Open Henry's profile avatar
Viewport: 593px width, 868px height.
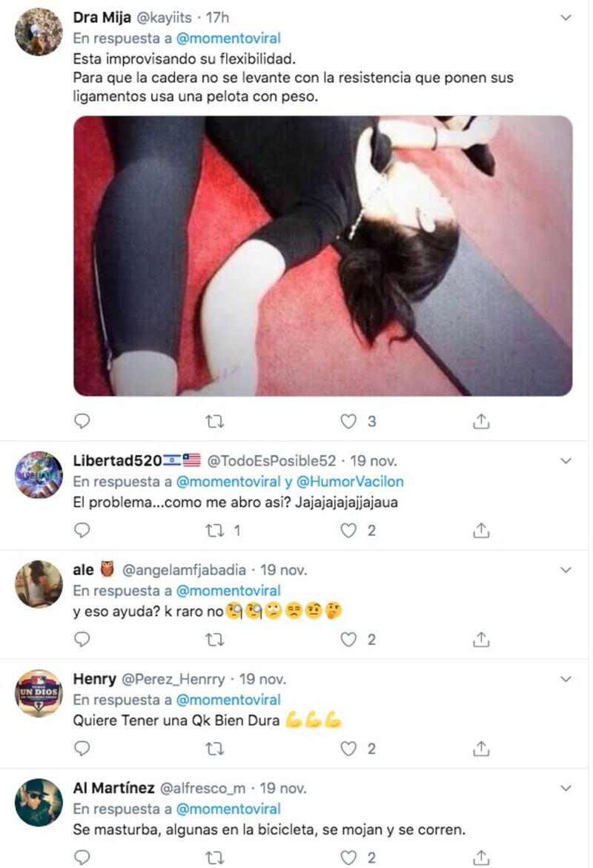point(39,693)
